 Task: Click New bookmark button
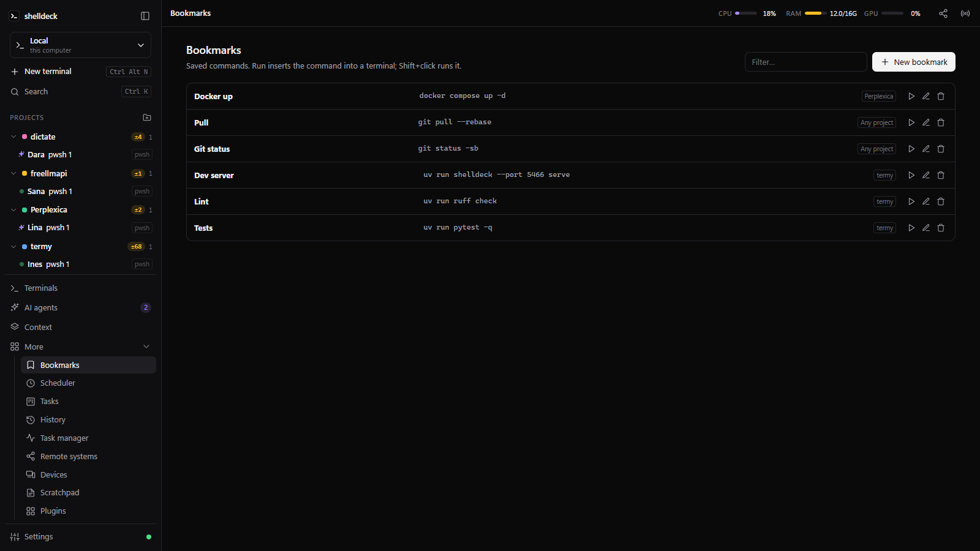(913, 62)
